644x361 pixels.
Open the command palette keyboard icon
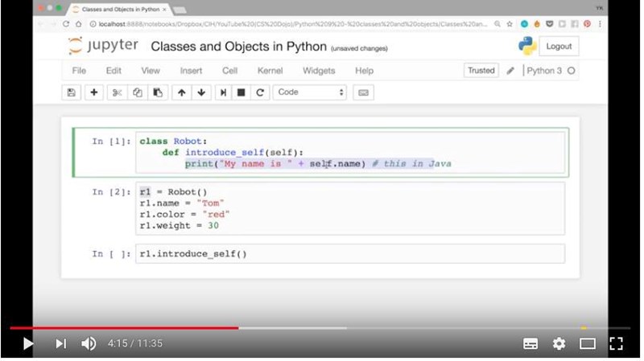[x=362, y=92]
